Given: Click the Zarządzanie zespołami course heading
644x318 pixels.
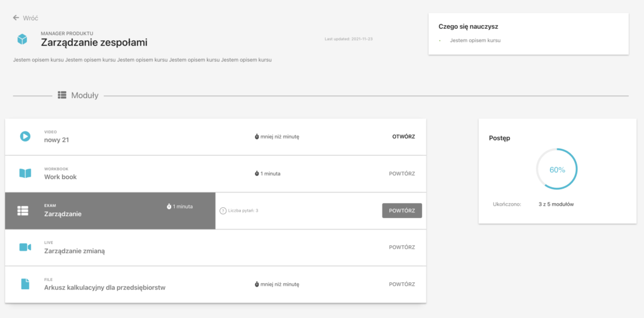Looking at the screenshot, I should [x=94, y=42].
